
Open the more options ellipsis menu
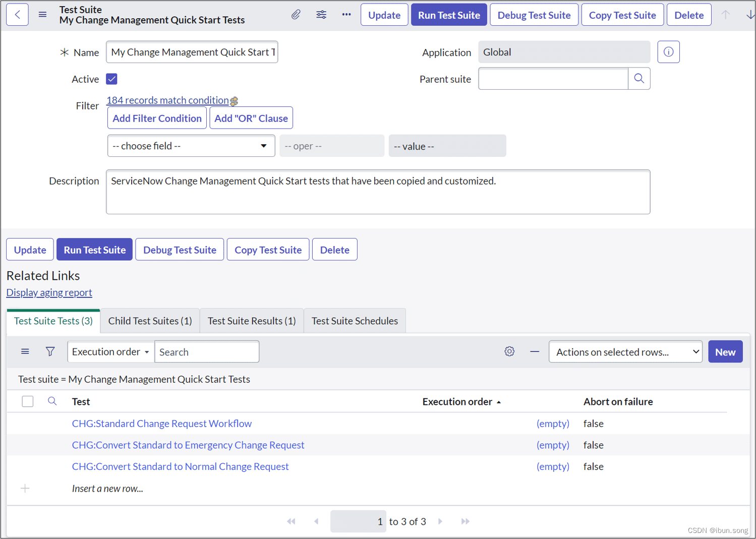(x=346, y=15)
